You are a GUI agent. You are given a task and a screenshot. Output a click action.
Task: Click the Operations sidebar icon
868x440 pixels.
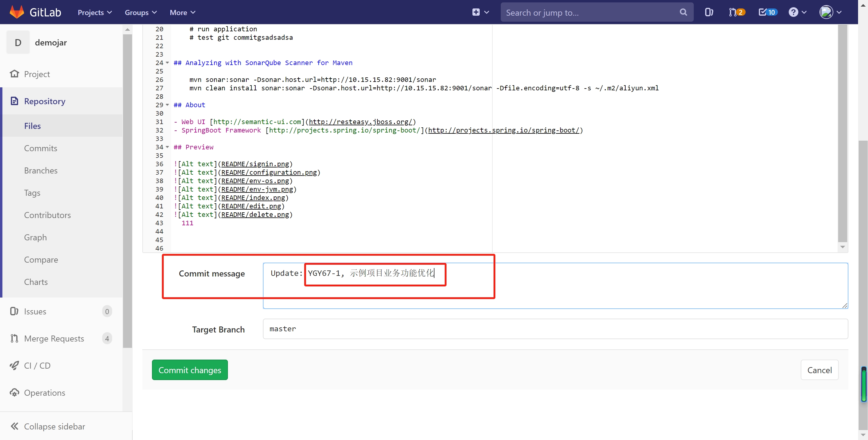point(14,392)
